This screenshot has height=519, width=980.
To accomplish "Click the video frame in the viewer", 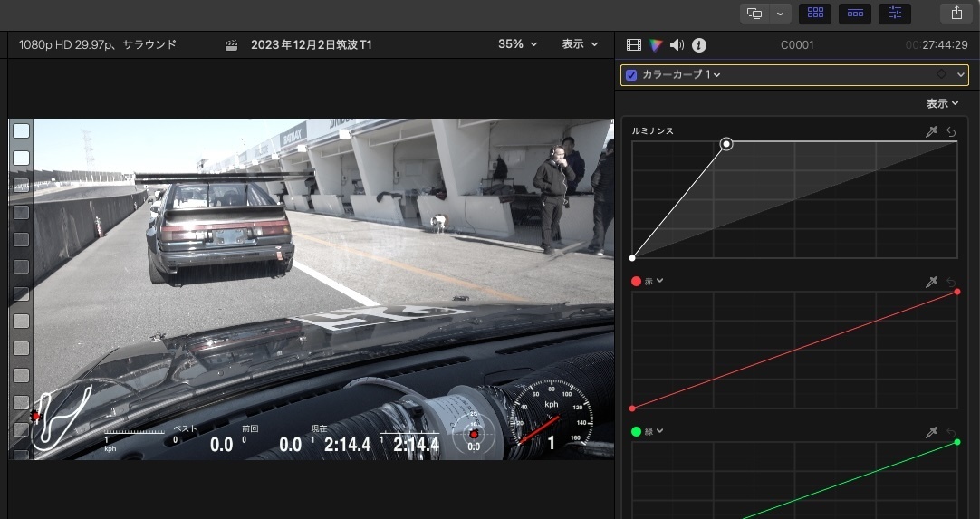I will click(312, 289).
